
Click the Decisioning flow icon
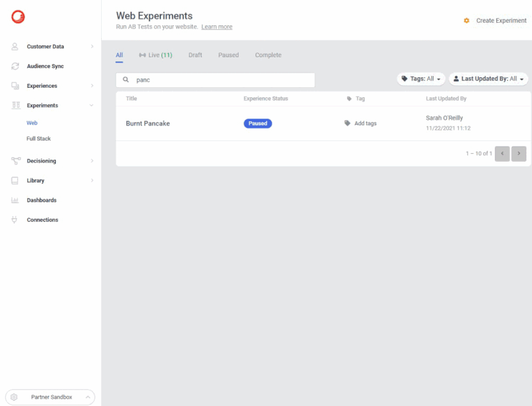pyautogui.click(x=15, y=161)
